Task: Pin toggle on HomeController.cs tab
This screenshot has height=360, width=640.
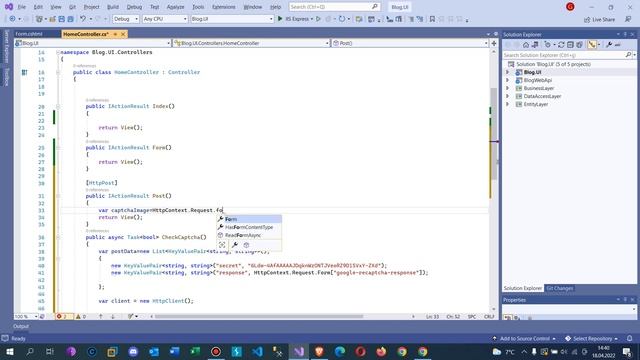Action: [116, 34]
